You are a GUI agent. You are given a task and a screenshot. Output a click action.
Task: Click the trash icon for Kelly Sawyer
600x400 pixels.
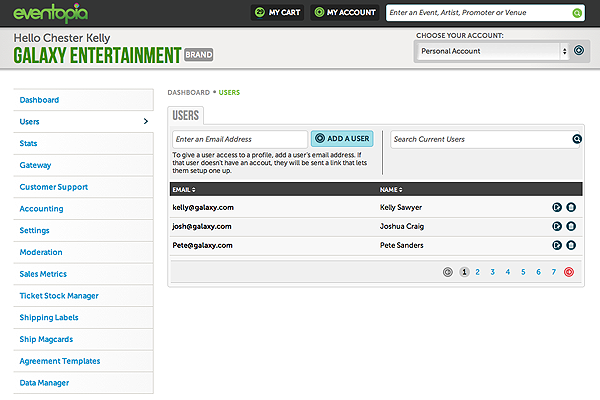click(x=571, y=207)
